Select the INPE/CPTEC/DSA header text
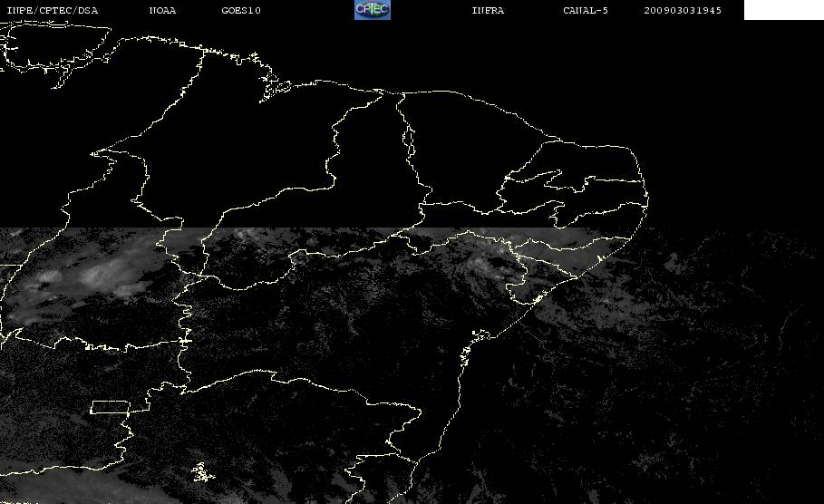This screenshot has height=504, width=824. [x=53, y=10]
